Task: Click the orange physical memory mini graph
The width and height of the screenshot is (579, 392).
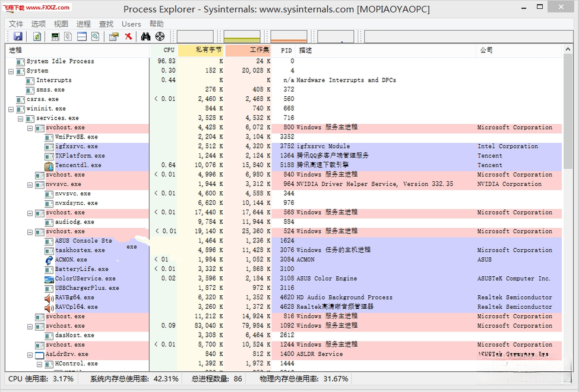Action: pos(289,37)
